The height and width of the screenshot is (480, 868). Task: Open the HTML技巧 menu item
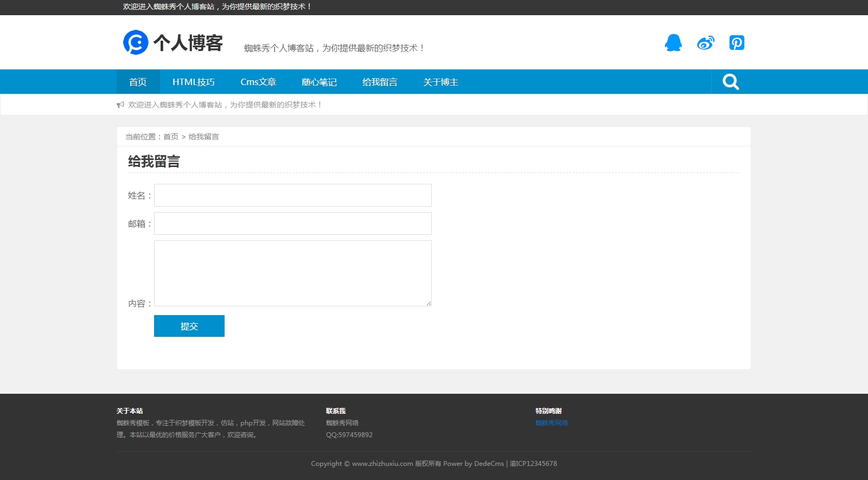click(194, 82)
